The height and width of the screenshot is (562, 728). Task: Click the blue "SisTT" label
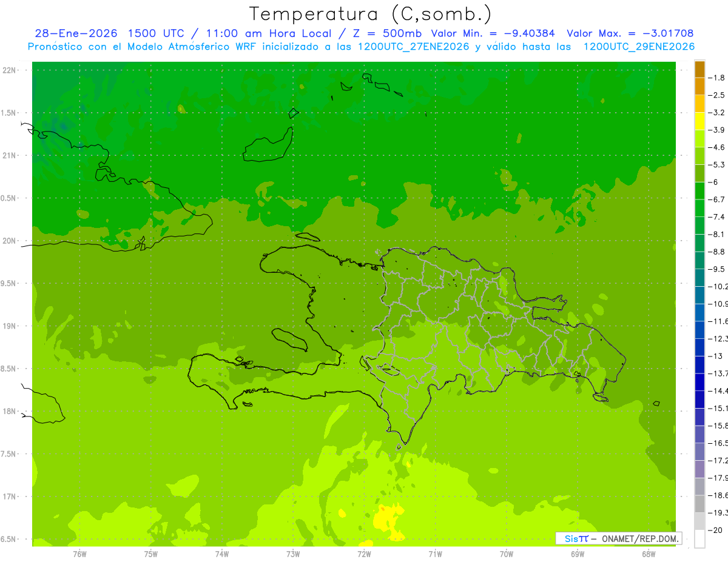click(x=576, y=538)
